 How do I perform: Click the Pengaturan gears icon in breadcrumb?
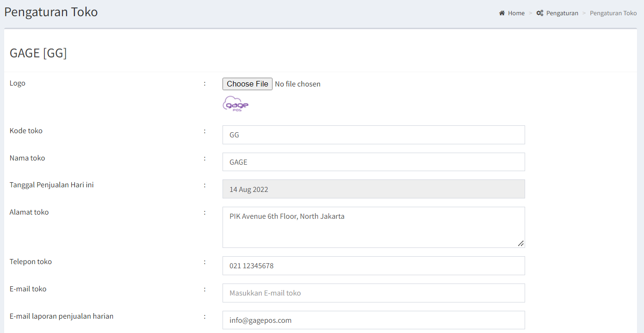539,13
